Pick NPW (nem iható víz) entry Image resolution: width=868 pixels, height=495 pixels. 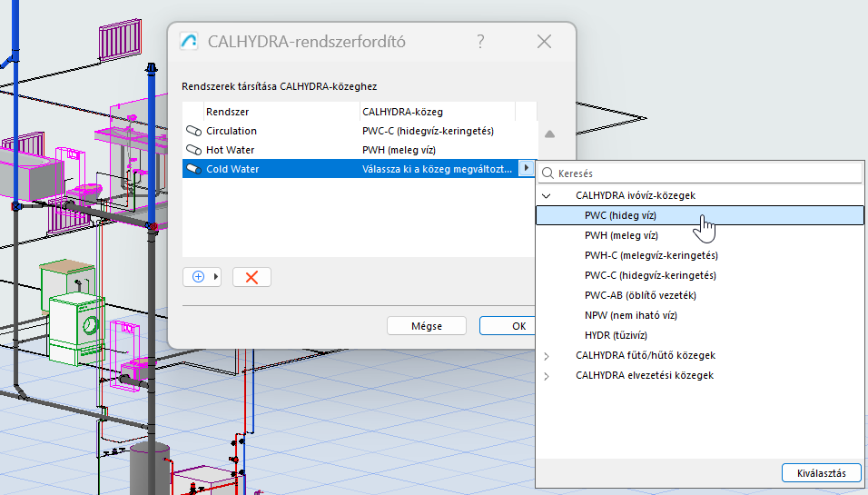(630, 315)
